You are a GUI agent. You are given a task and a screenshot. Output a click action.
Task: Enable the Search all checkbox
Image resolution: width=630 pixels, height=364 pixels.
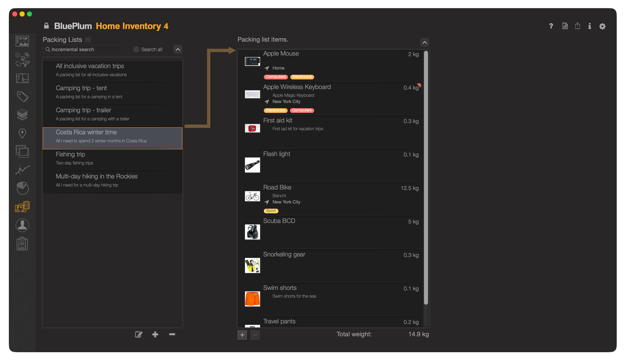click(x=136, y=49)
